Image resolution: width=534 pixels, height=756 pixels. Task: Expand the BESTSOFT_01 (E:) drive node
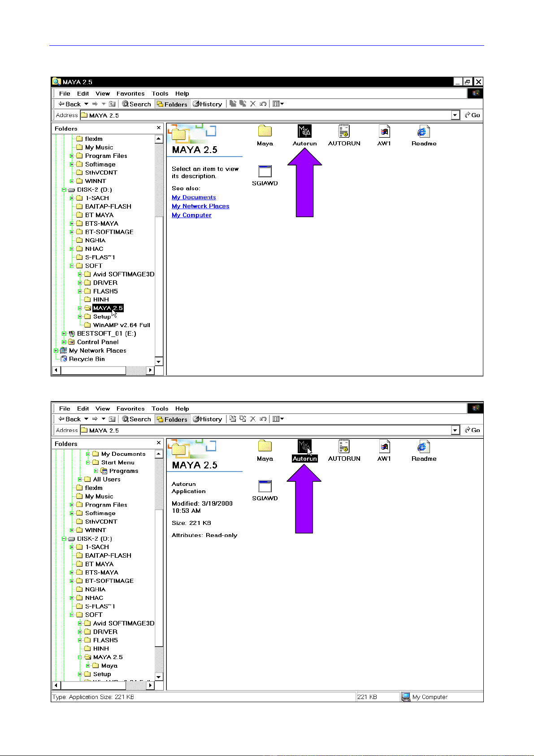(x=64, y=334)
